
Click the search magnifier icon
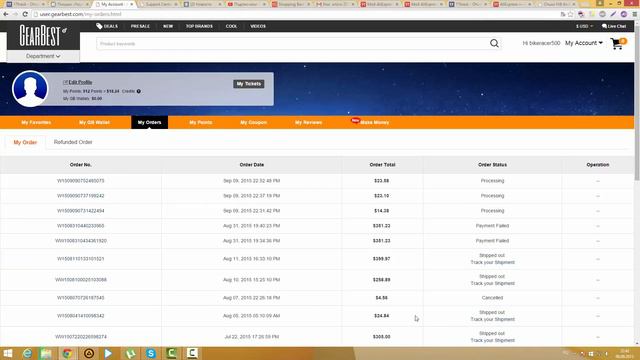coord(494,43)
